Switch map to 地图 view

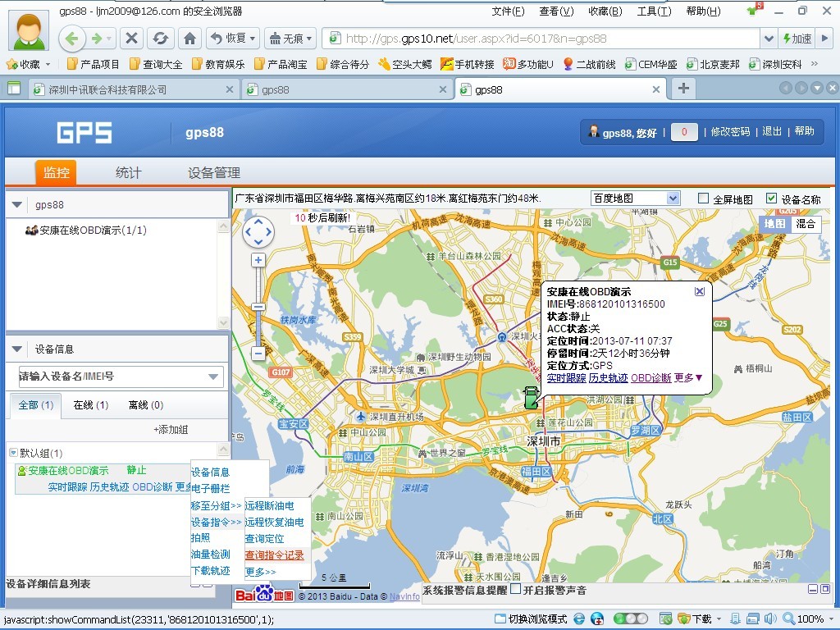[x=774, y=224]
